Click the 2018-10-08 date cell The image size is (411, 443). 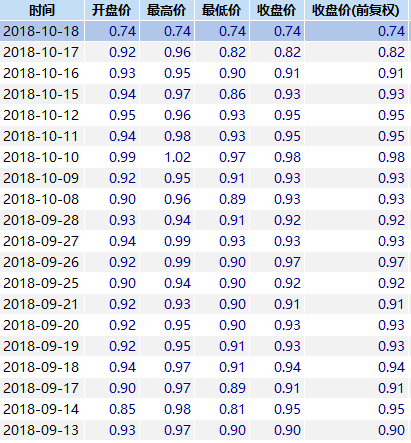[42, 199]
